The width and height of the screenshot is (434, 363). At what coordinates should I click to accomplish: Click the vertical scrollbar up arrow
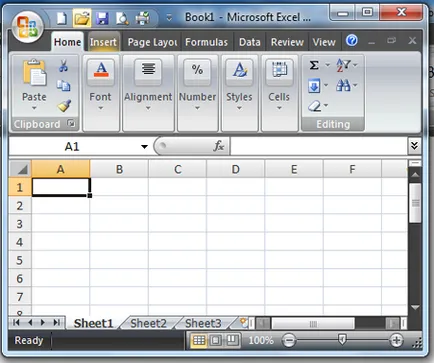coord(415,174)
